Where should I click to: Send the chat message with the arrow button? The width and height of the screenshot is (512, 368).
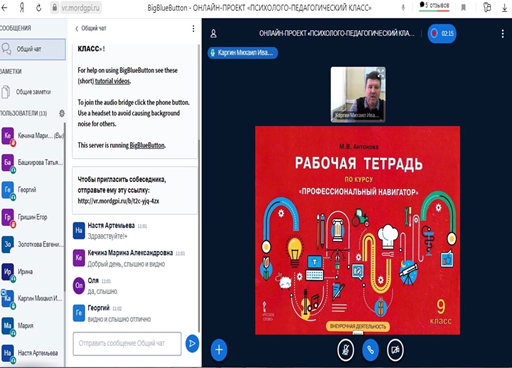[x=192, y=344]
